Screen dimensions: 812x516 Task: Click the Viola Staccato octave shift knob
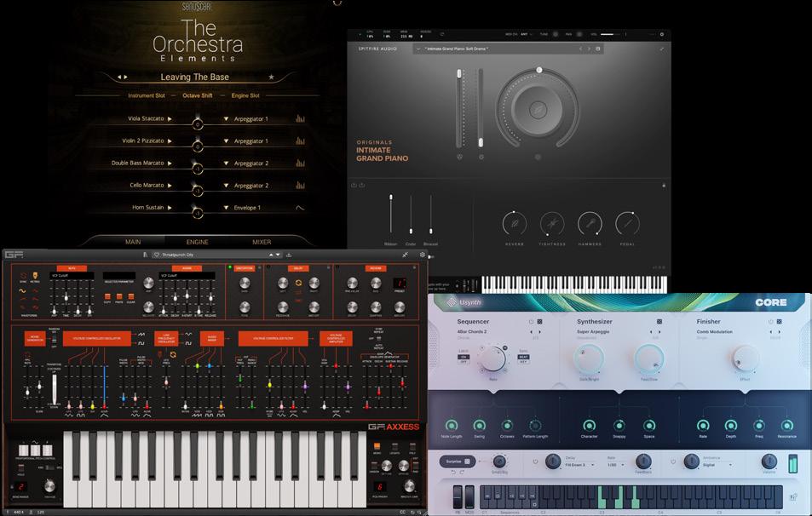coord(198,124)
